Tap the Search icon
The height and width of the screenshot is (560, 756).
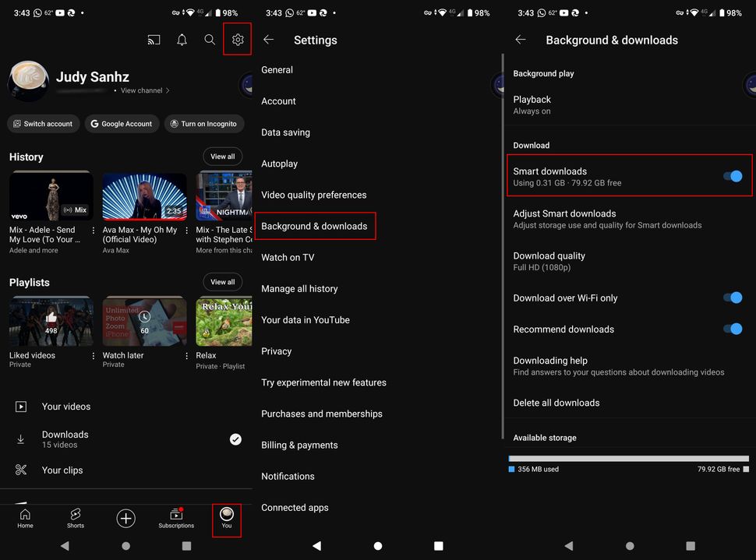tap(210, 39)
